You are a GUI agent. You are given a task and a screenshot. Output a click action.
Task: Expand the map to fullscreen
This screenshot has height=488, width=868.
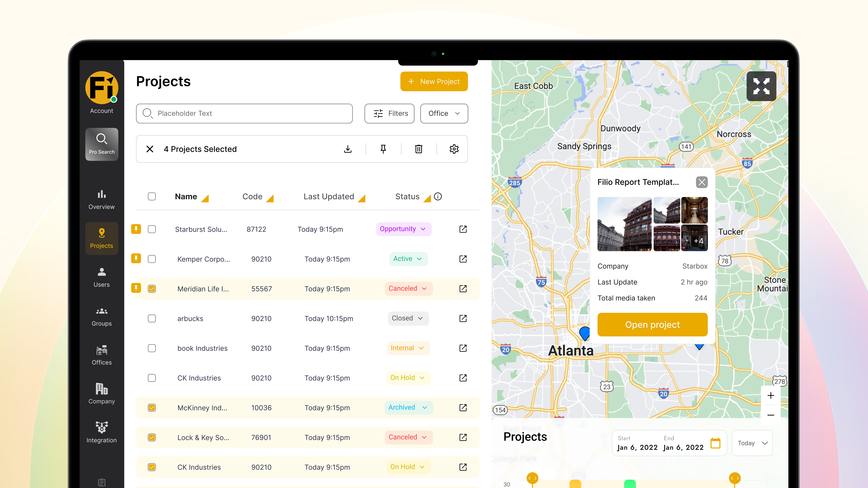coord(761,86)
